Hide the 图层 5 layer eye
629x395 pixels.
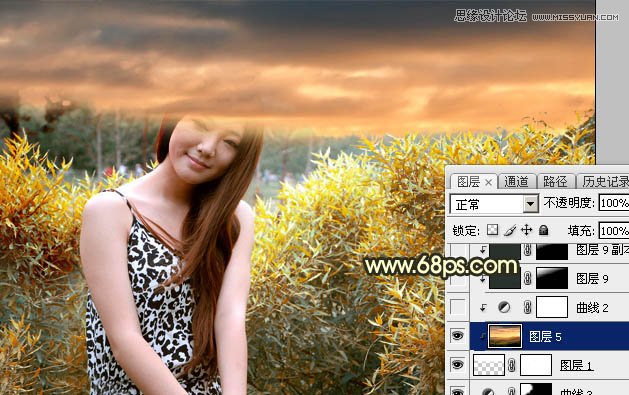click(457, 336)
